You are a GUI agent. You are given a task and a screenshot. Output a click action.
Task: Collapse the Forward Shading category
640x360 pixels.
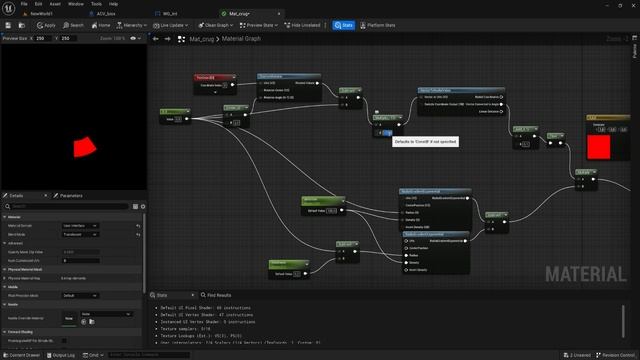[4, 332]
